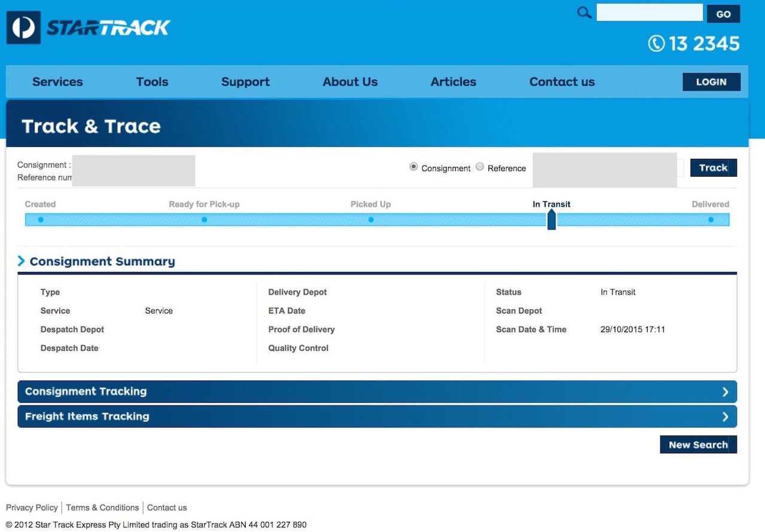Viewport: 765px width, 532px height.
Task: Click the StarTrack logo
Action: 89,27
